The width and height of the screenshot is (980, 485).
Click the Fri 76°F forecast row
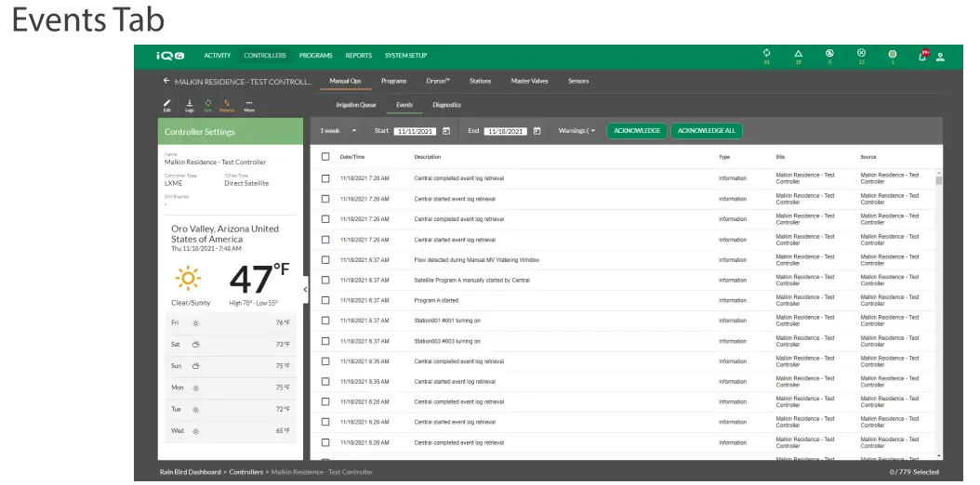[x=231, y=323]
